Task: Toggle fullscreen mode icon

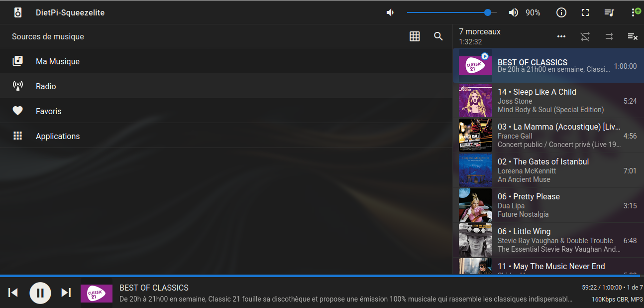Action: pos(585,12)
